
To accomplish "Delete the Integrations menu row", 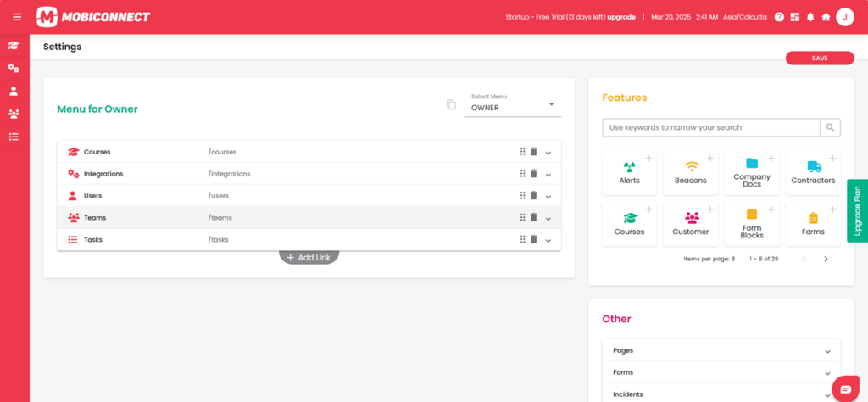I will 534,174.
